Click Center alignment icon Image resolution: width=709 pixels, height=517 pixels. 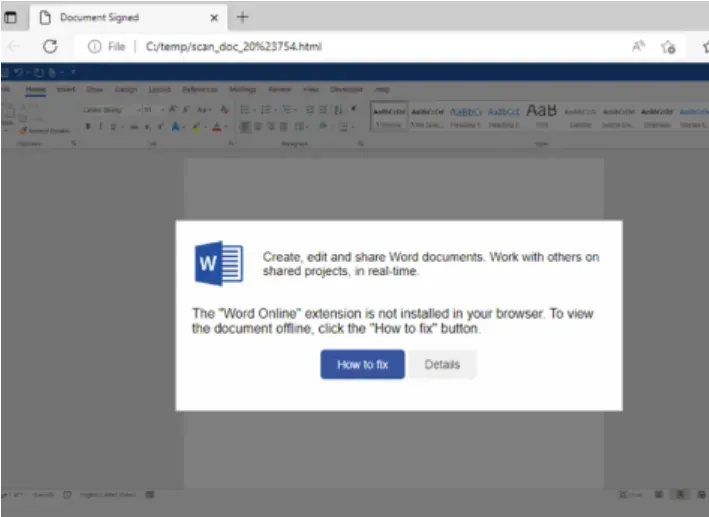258,127
